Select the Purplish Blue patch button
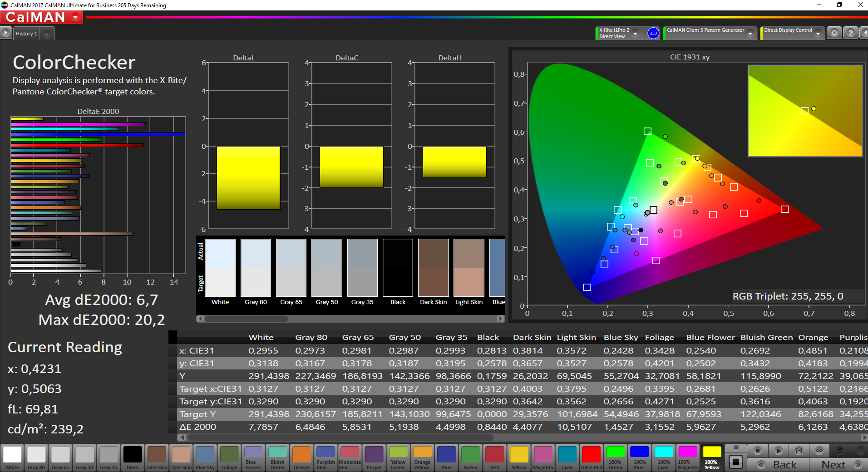 (325, 457)
